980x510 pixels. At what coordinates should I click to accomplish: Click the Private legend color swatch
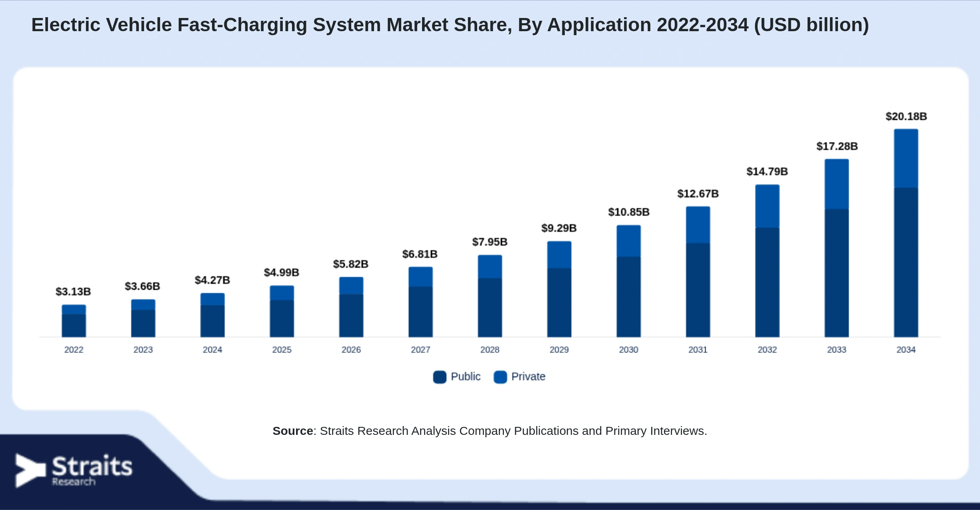pos(500,377)
